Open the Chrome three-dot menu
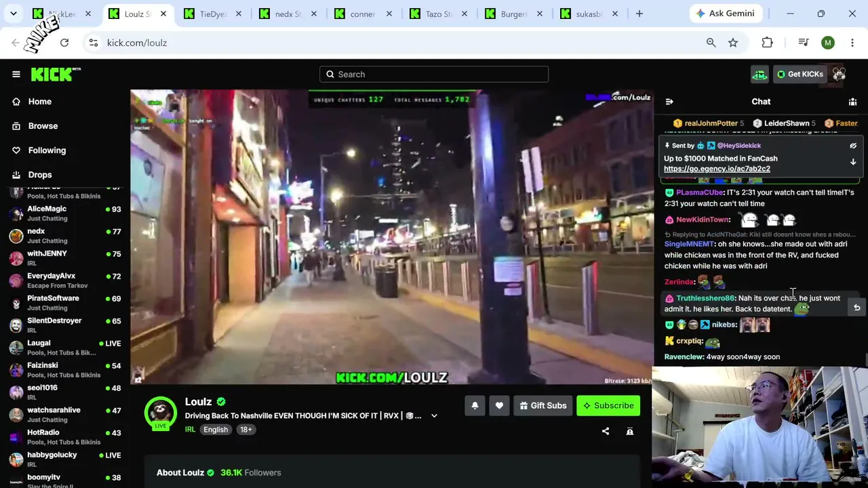The width and height of the screenshot is (868, 488). (x=852, y=43)
